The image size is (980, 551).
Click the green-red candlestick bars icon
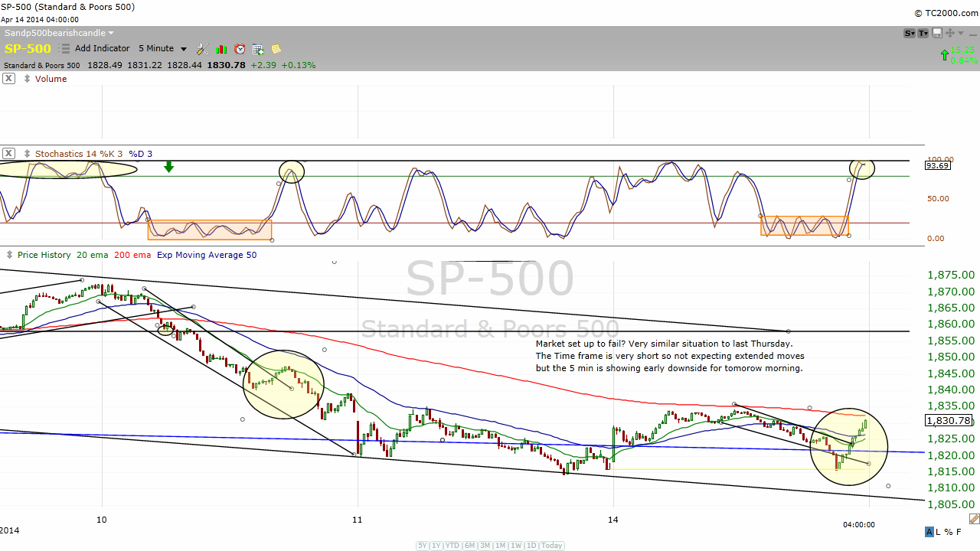221,49
